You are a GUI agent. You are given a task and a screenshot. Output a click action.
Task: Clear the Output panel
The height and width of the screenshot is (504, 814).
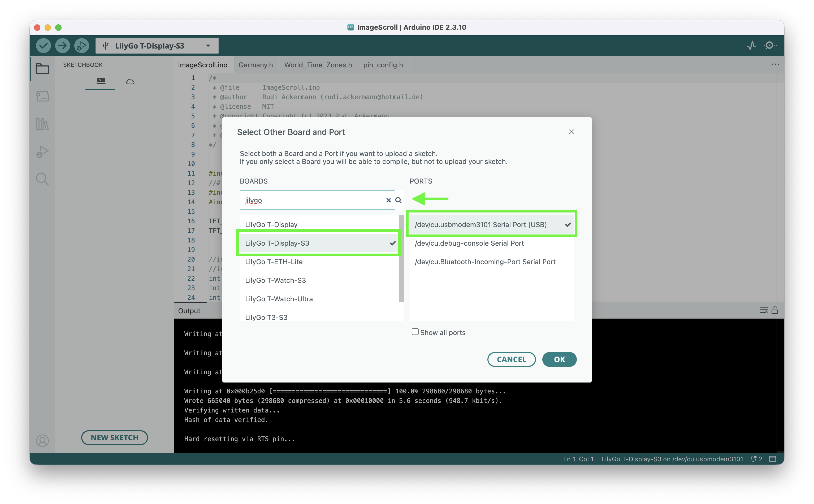[764, 310]
